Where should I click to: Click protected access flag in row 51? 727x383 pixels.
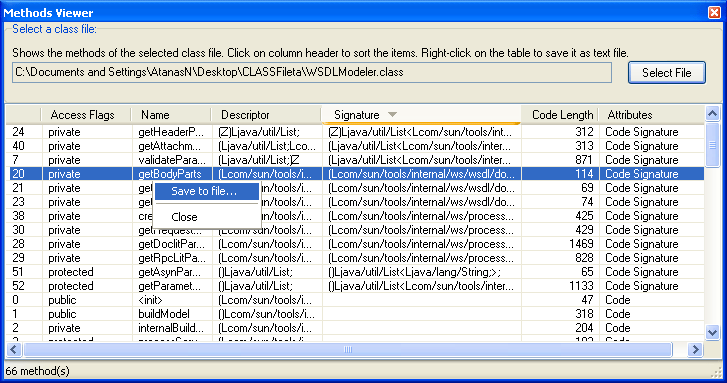click(71, 272)
